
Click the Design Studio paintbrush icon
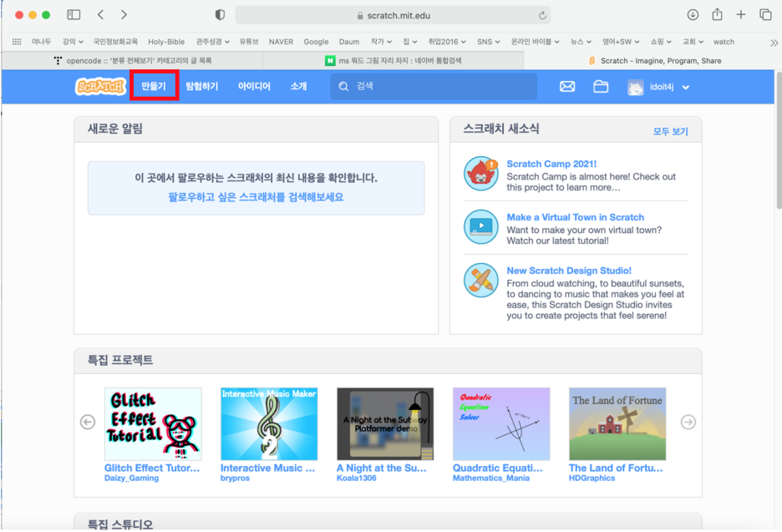tap(480, 280)
